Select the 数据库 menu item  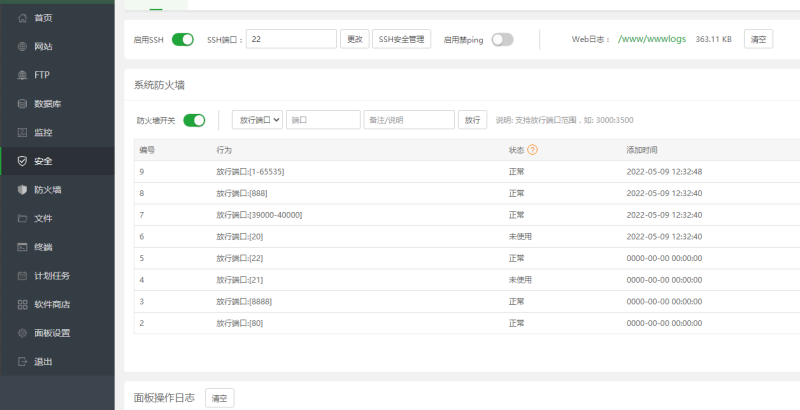57,104
